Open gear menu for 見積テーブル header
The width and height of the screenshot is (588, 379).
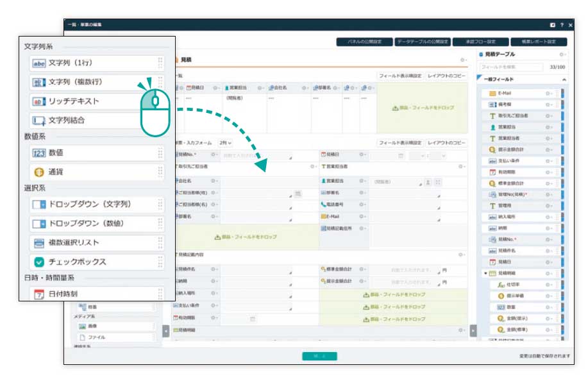tap(562, 55)
